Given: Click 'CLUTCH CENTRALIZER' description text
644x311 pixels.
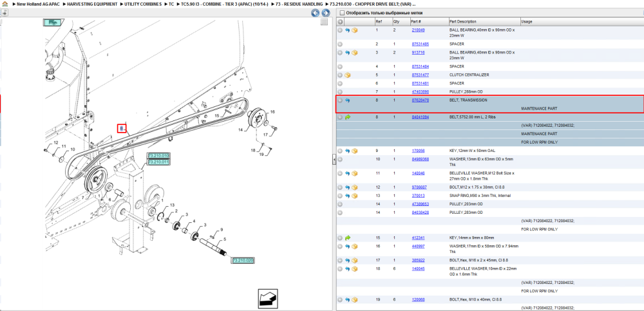Looking at the screenshot, I should [x=469, y=75].
